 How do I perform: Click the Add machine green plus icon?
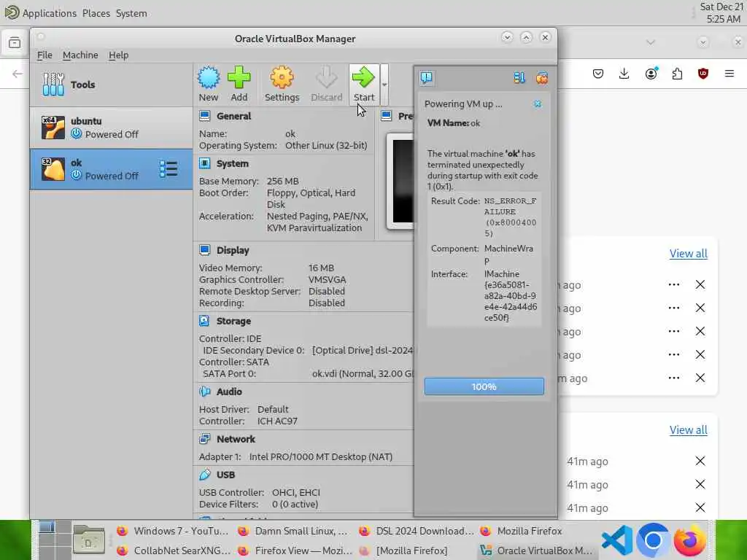click(239, 77)
